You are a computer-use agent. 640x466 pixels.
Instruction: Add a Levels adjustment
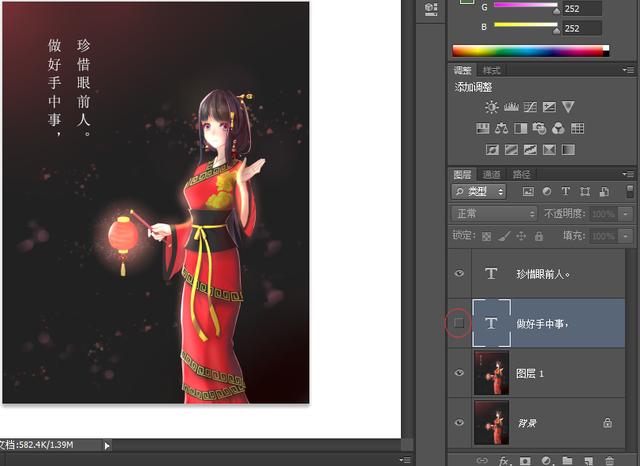pyautogui.click(x=510, y=107)
